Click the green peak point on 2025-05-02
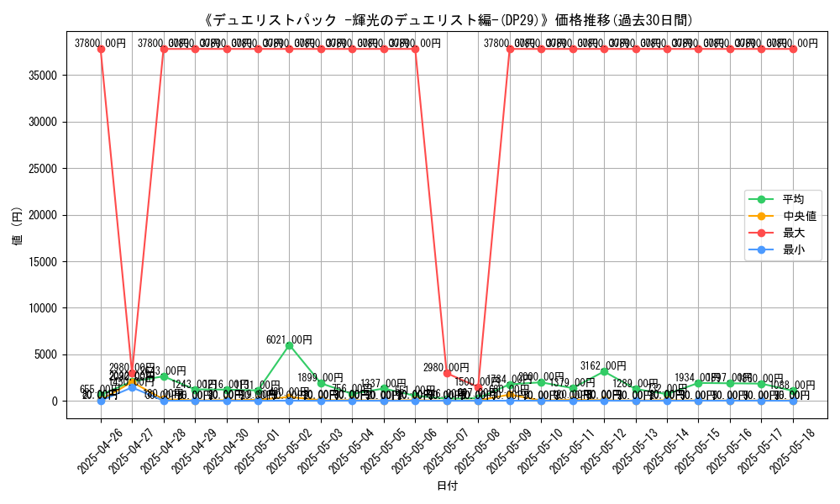 pyautogui.click(x=289, y=345)
